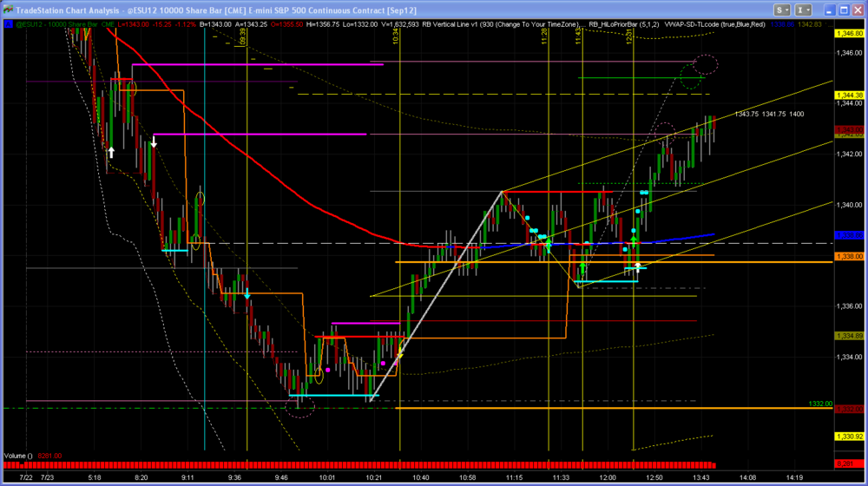Click the V=1,632,593 status bar value
The height and width of the screenshot is (486, 868).
pyautogui.click(x=399, y=24)
